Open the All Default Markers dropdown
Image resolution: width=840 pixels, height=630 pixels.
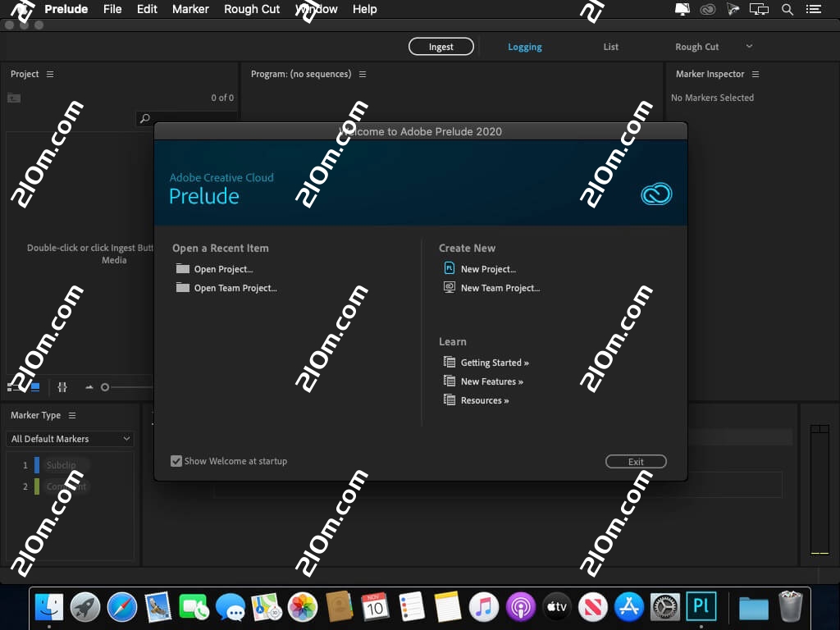[x=70, y=439]
